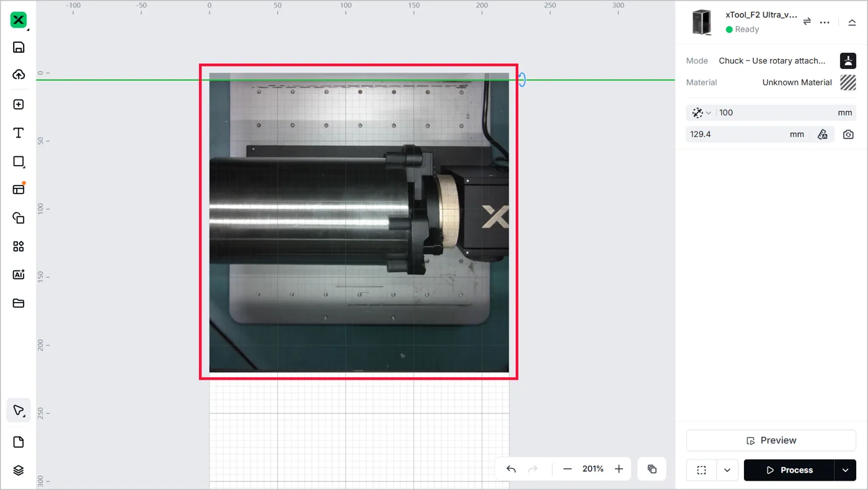This screenshot has height=490, width=868.
Task: Click the add/import image icon
Action: 19,104
